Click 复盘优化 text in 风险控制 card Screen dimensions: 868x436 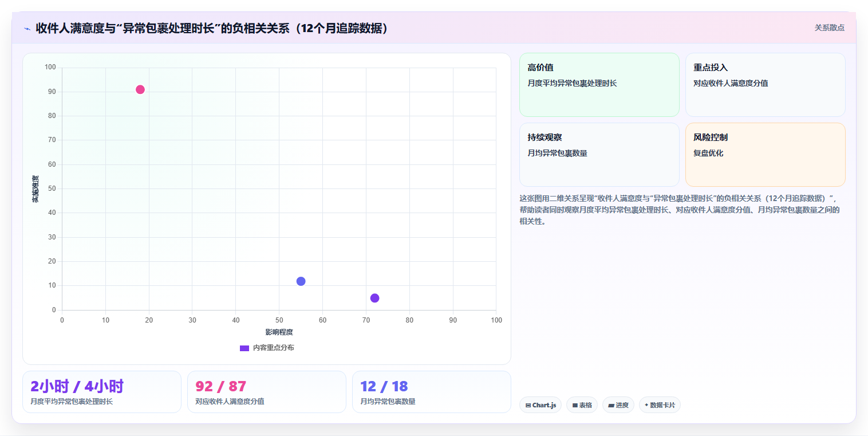(708, 154)
